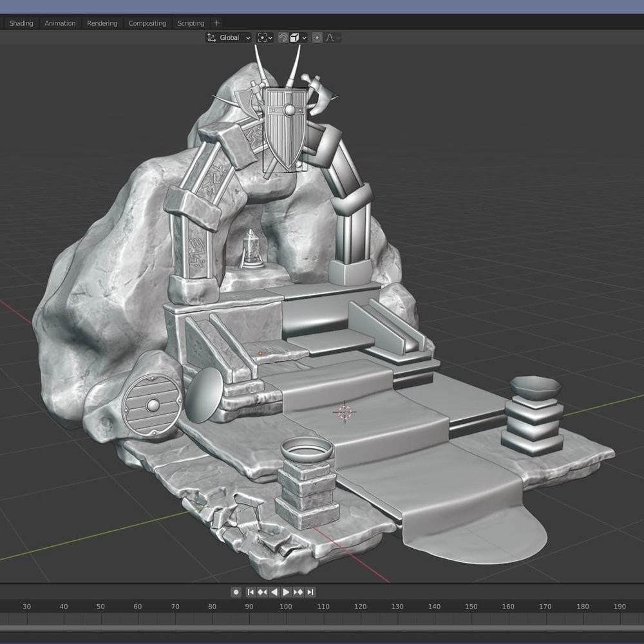Screen dimensions: 644x644
Task: Jump to the start frame
Action: pos(250,592)
